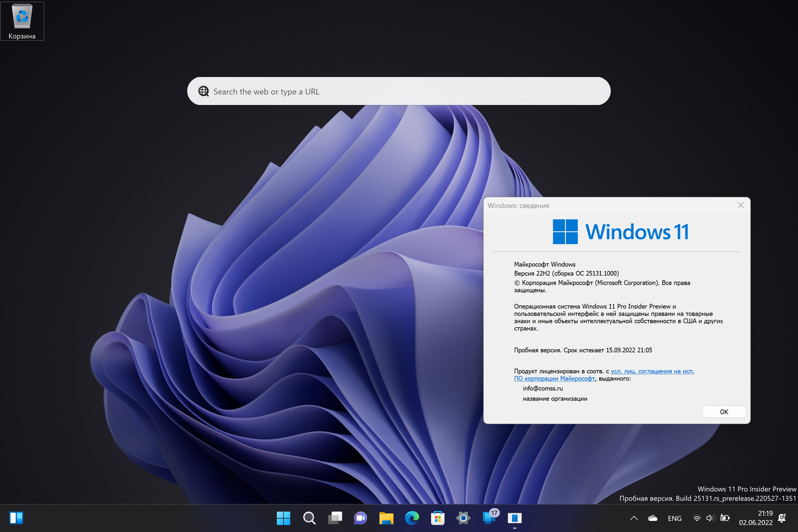Select the active winver taskbar icon
Image resolution: width=798 pixels, height=532 pixels.
click(x=515, y=518)
